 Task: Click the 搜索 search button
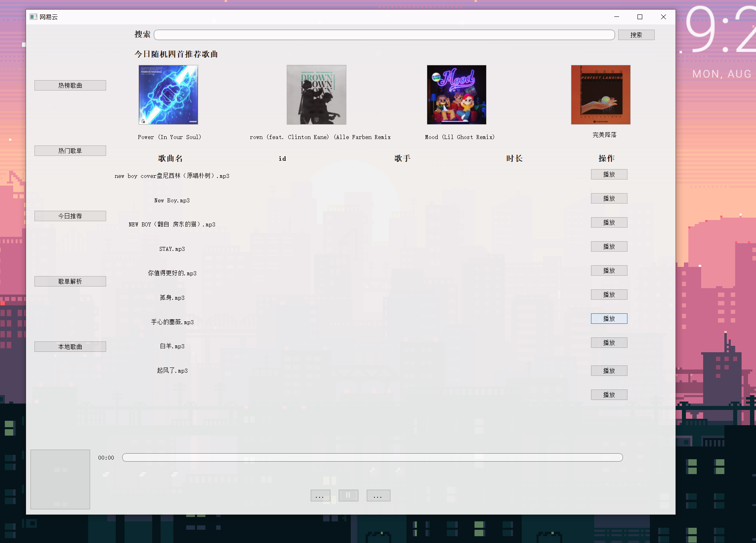(x=636, y=34)
